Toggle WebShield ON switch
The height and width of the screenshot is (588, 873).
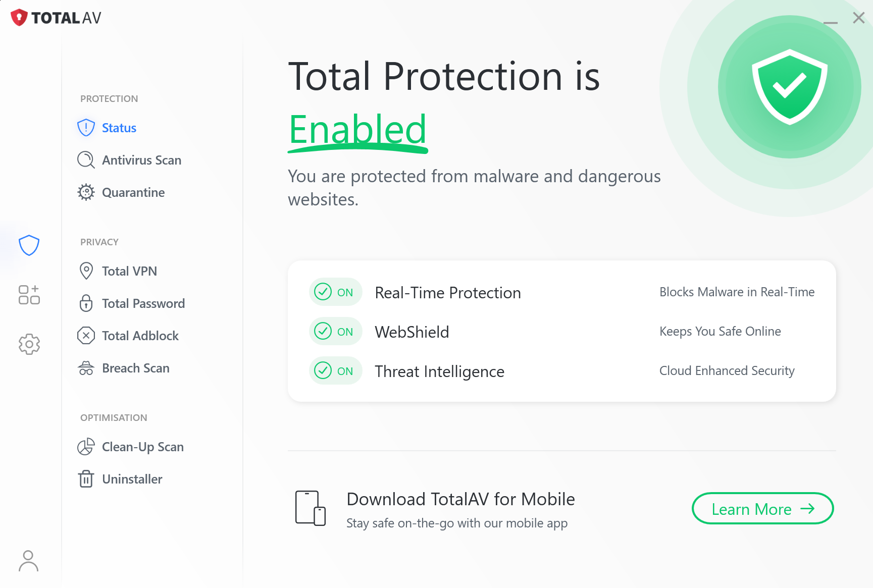pyautogui.click(x=335, y=331)
